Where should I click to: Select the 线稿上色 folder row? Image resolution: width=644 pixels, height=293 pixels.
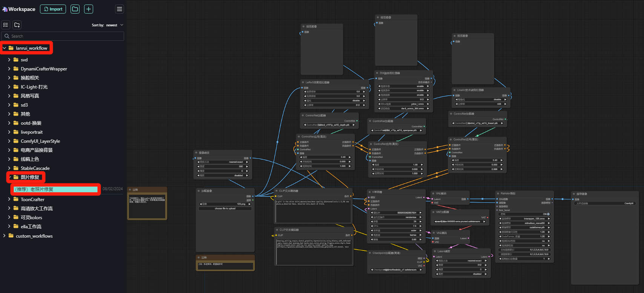click(x=63, y=159)
